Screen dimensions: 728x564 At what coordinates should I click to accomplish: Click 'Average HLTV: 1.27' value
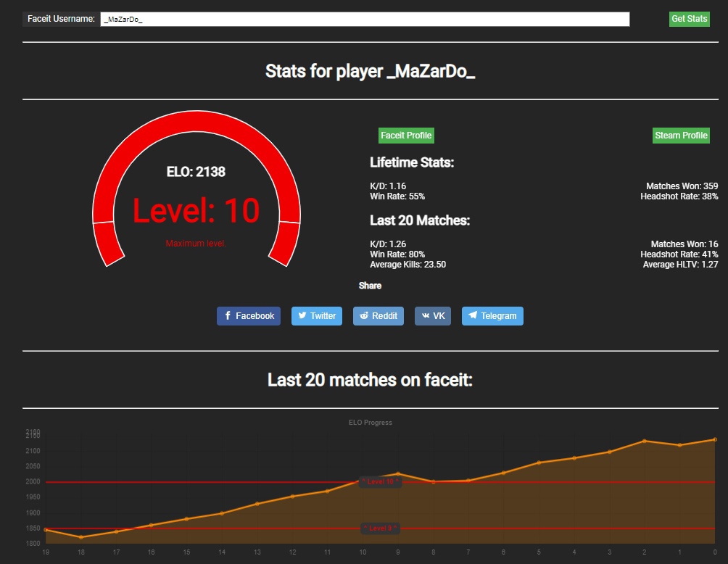click(681, 265)
